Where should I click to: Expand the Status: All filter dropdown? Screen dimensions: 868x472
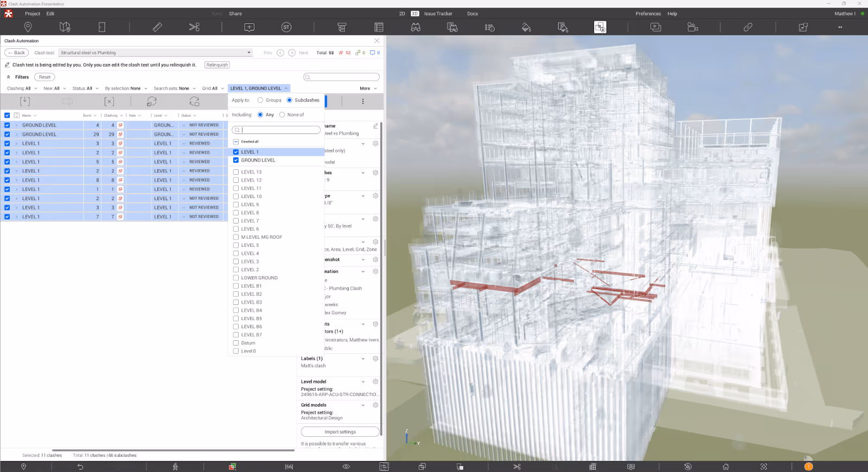(x=85, y=88)
